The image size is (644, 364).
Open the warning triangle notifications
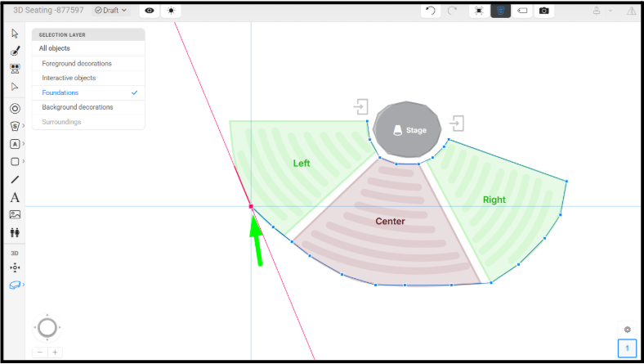631,11
